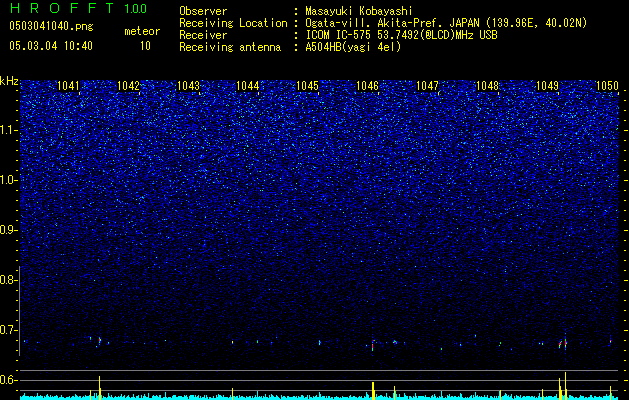Click the 0.7 kHz frequency axis label
629x400 pixels.
tap(9, 330)
